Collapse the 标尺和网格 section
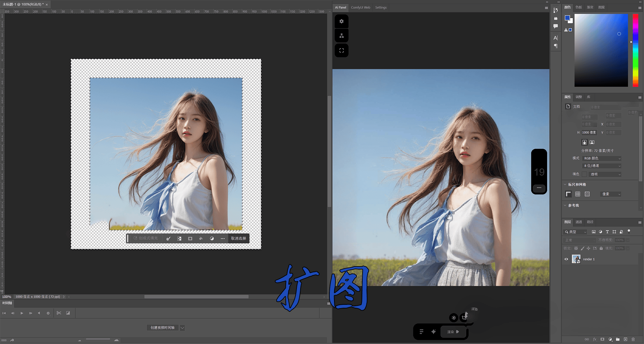The width and height of the screenshot is (644, 344). click(x=565, y=184)
